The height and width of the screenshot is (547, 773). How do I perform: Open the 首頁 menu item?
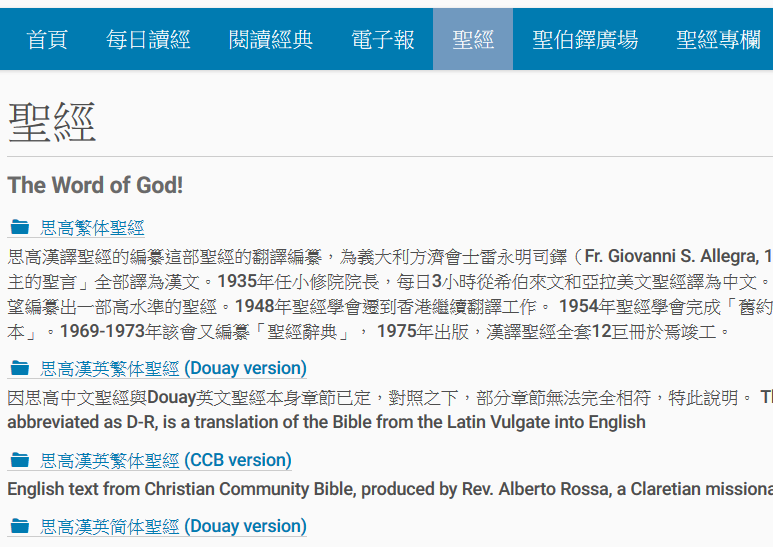(47, 39)
